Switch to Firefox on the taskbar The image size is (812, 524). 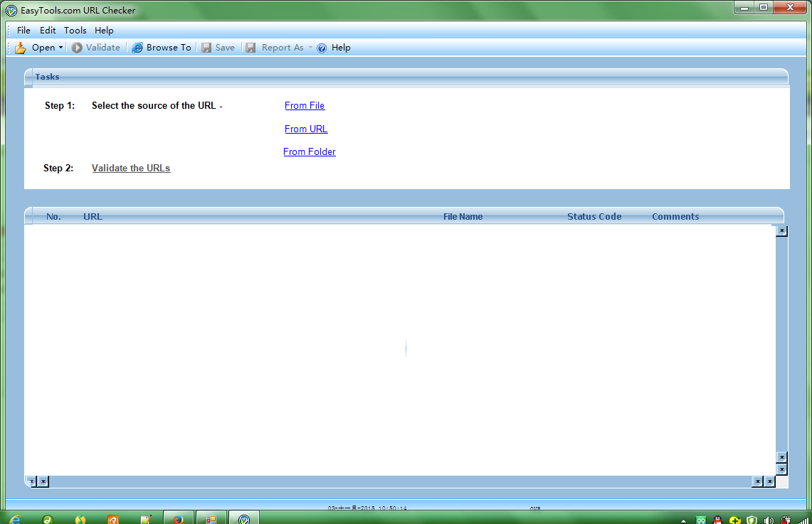(179, 518)
